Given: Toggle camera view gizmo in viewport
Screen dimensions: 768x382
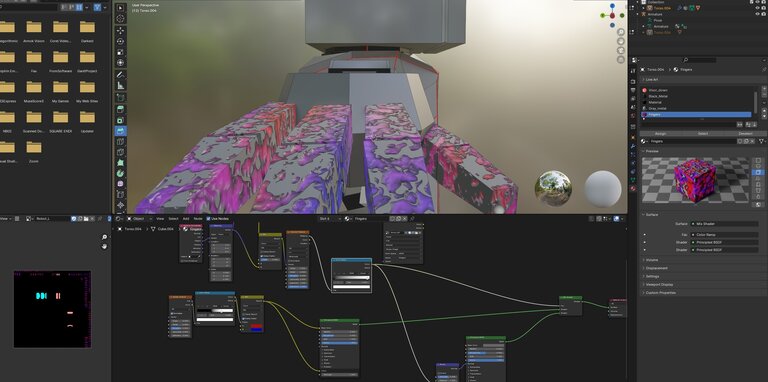Looking at the screenshot, I should pyautogui.click(x=621, y=50).
